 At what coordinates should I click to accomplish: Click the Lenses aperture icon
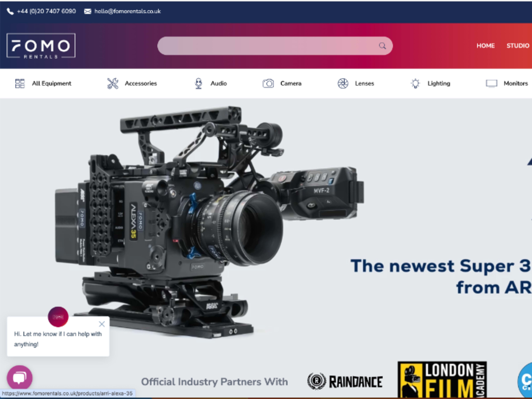click(343, 84)
